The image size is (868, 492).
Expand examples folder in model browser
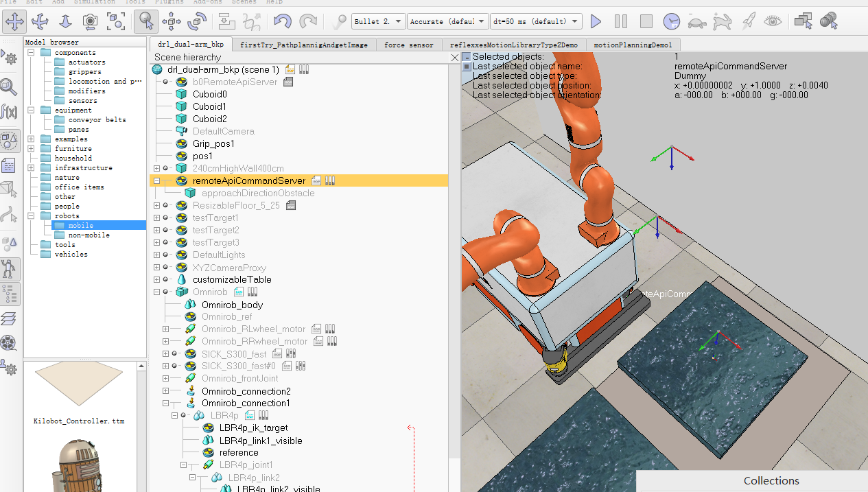(31, 139)
